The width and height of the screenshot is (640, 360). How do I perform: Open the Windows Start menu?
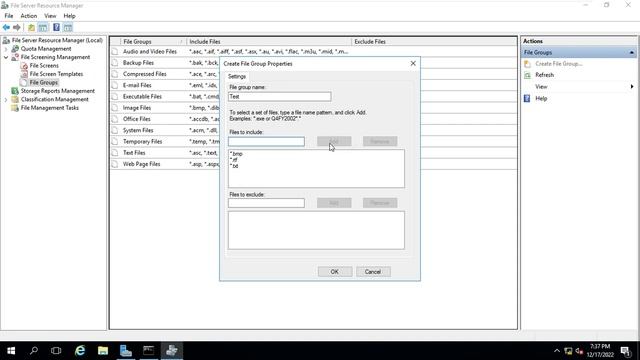click(11, 351)
